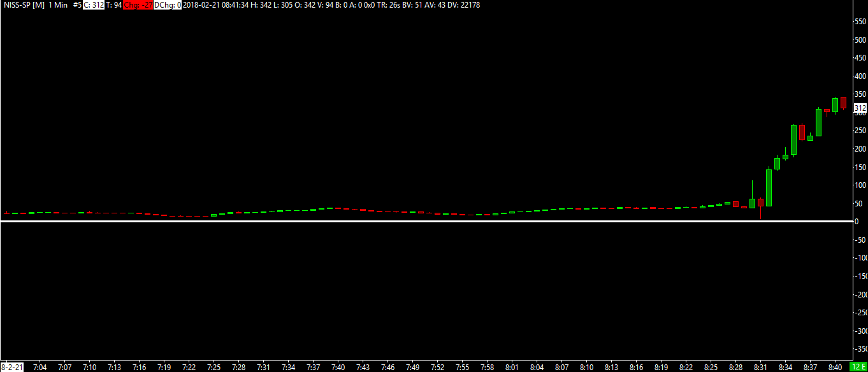Click the 250 price axis label
The image size is (868, 372).
[x=860, y=131]
